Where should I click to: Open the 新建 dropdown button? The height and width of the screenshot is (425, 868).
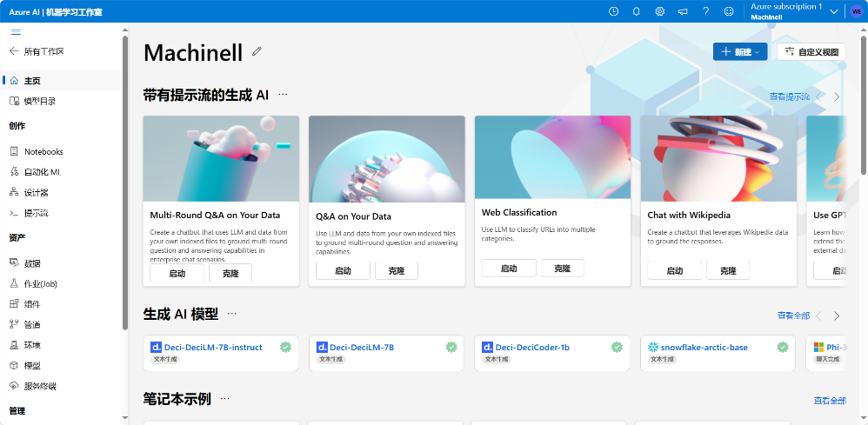pyautogui.click(x=740, y=51)
